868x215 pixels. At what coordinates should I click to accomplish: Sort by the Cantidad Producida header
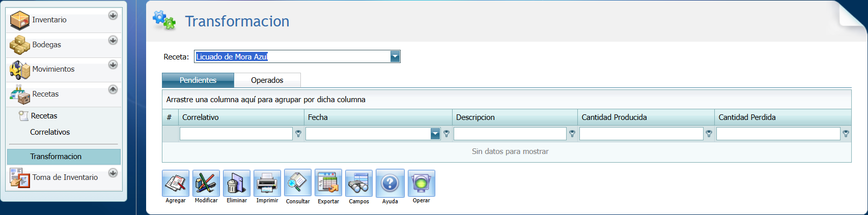pyautogui.click(x=646, y=117)
